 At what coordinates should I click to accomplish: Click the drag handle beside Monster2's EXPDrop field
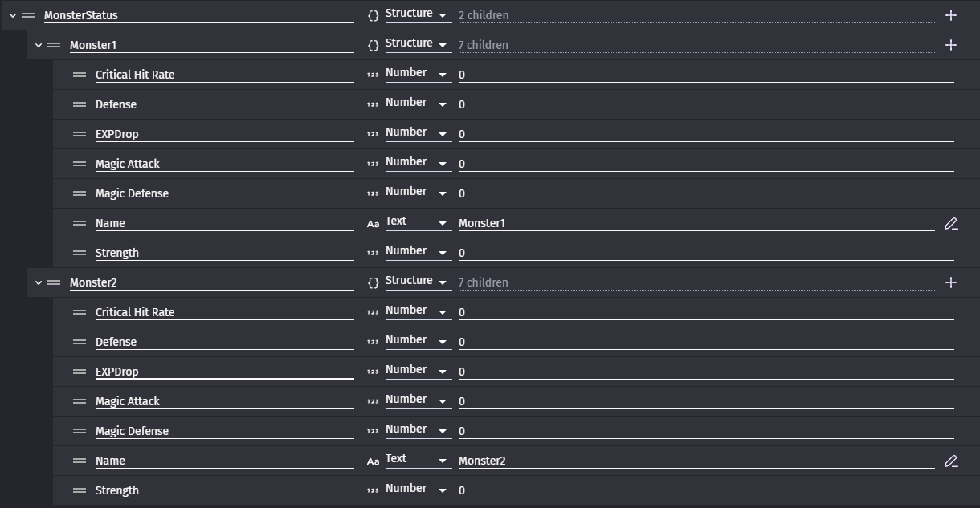point(79,371)
